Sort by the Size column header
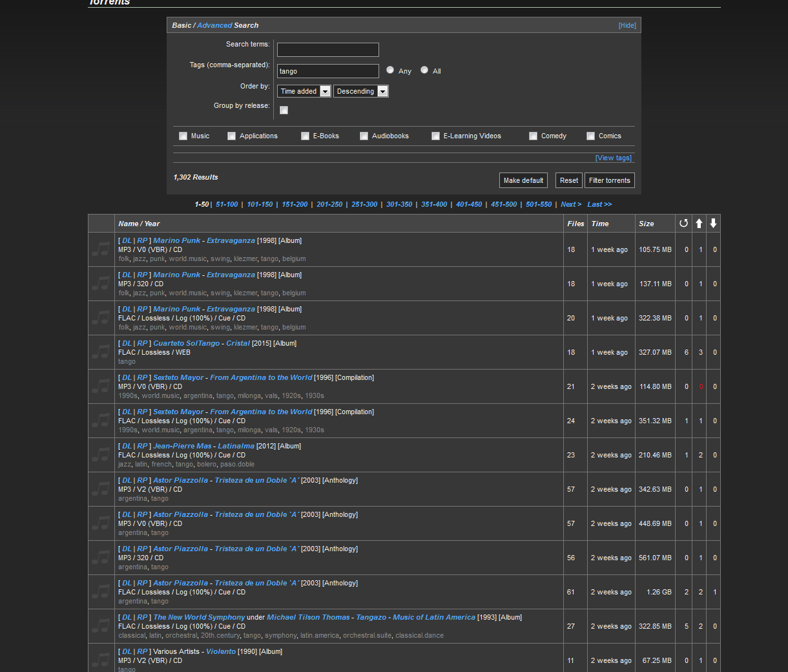Screen dimensions: 788x672 (x=647, y=224)
